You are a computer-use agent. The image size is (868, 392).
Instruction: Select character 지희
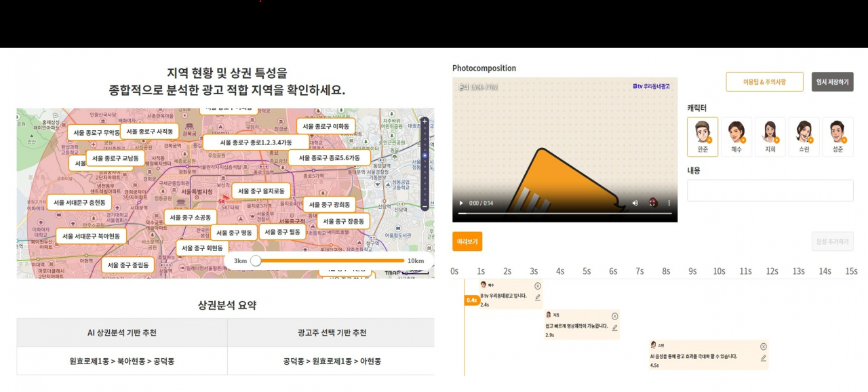pos(770,136)
